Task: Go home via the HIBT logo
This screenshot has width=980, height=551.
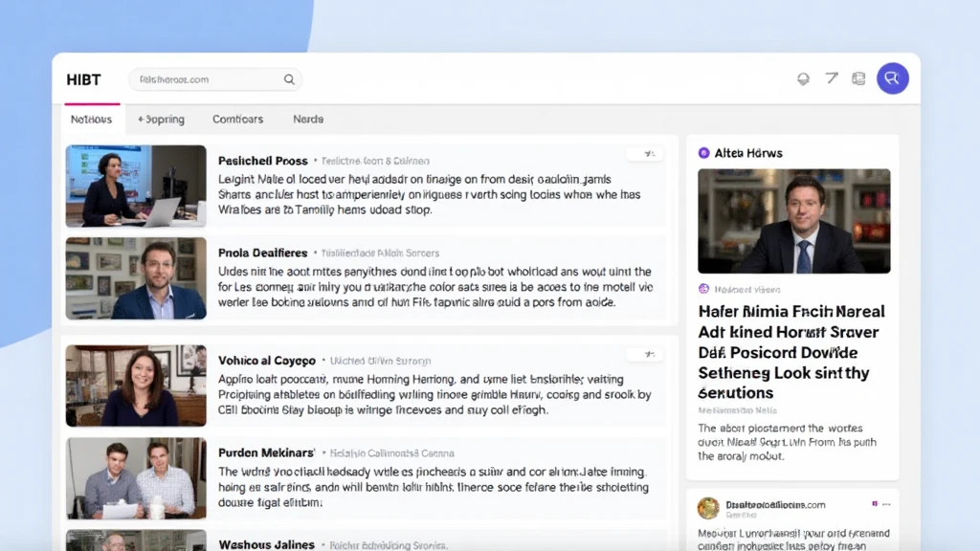Action: pyautogui.click(x=84, y=80)
